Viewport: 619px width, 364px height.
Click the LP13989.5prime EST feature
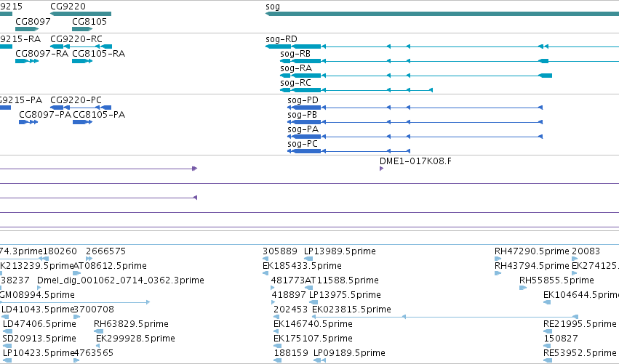tap(308, 259)
